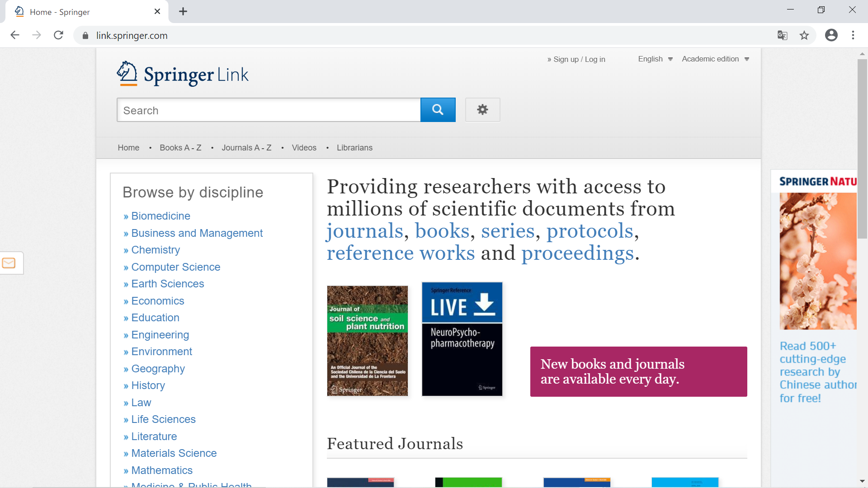Click the 'series' link in the headline
The width and height of the screenshot is (868, 488).
[508, 231]
